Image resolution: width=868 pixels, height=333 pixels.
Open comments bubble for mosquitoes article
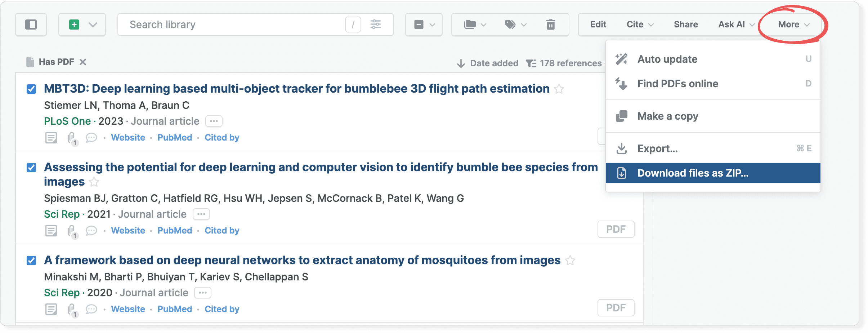(x=91, y=309)
